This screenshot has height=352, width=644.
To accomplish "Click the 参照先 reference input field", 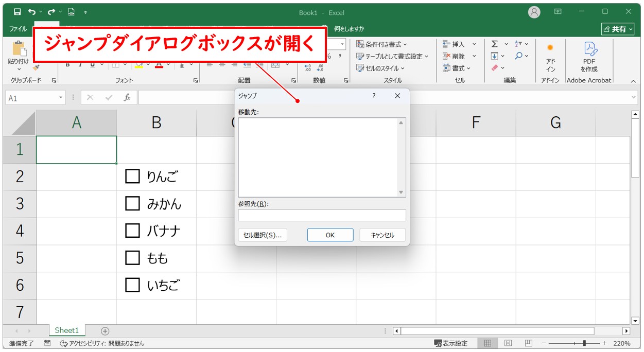I will tap(322, 215).
